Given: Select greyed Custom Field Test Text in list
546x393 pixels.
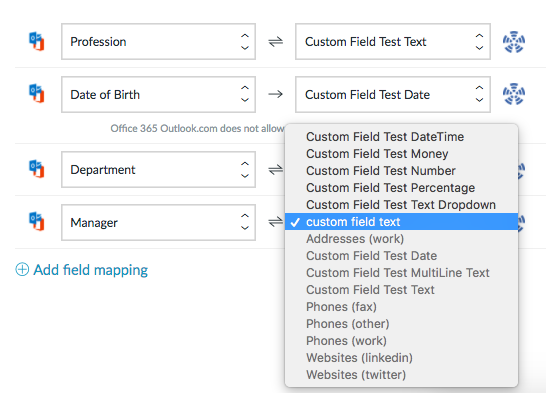Looking at the screenshot, I should pyautogui.click(x=401, y=290).
